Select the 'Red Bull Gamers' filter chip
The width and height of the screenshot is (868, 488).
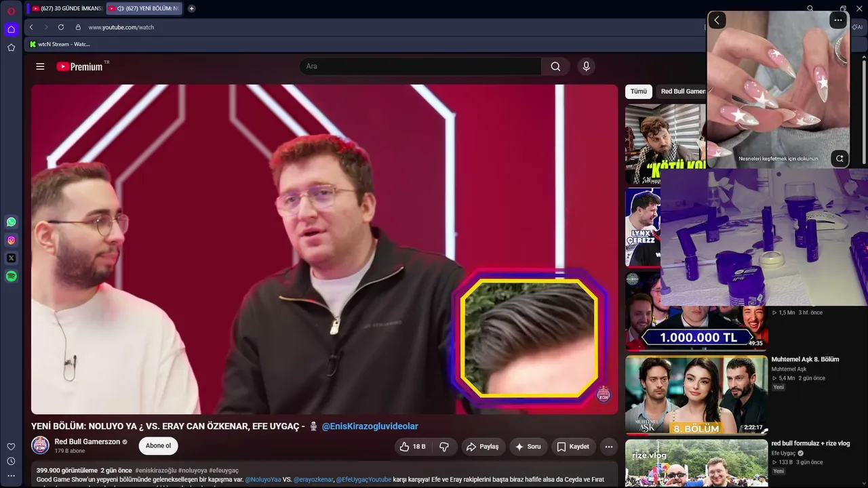(x=682, y=91)
